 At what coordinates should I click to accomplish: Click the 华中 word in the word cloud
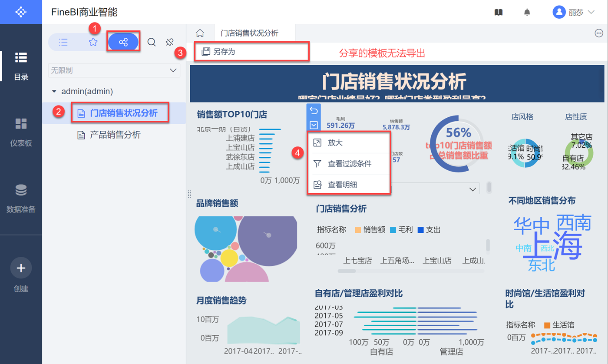tap(532, 226)
